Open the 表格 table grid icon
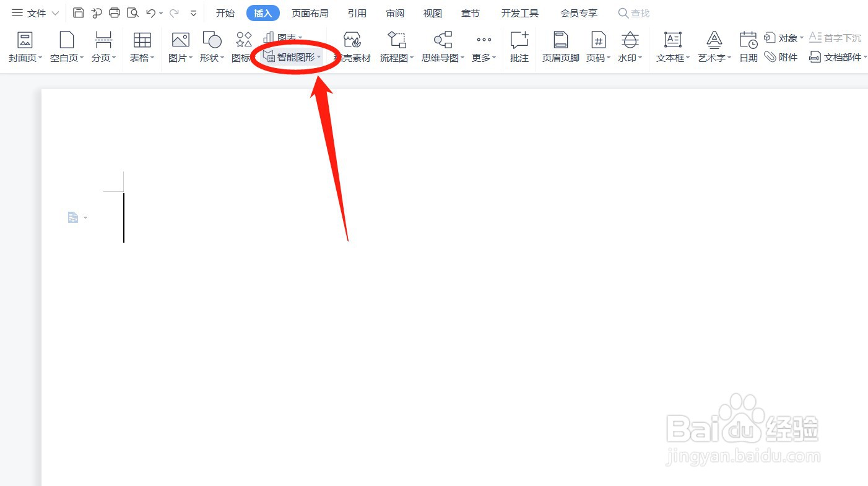The width and height of the screenshot is (868, 486). pyautogui.click(x=142, y=40)
